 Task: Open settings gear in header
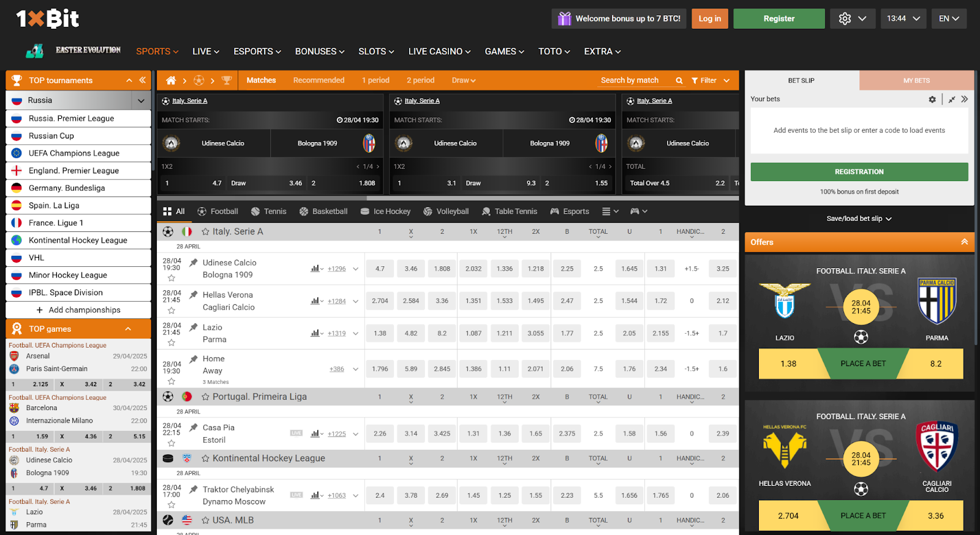(x=845, y=19)
